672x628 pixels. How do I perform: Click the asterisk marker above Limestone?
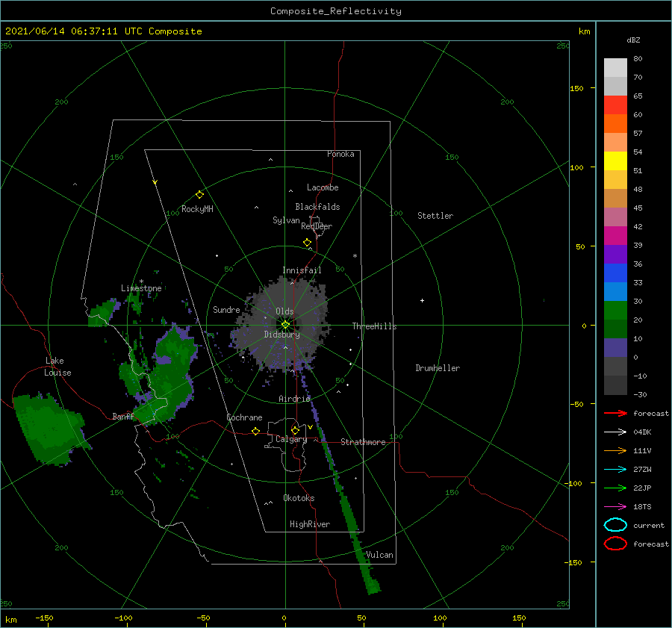(x=141, y=282)
